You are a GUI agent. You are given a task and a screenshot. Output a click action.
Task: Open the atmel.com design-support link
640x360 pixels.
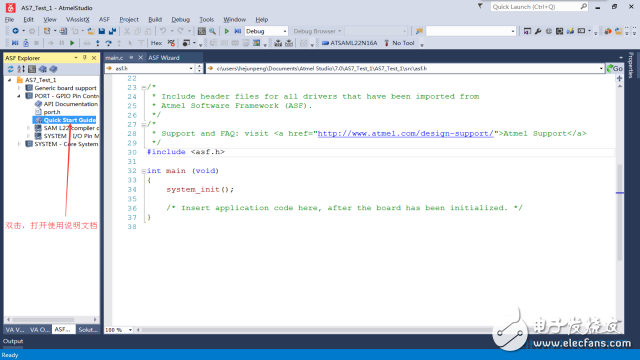tap(405, 133)
